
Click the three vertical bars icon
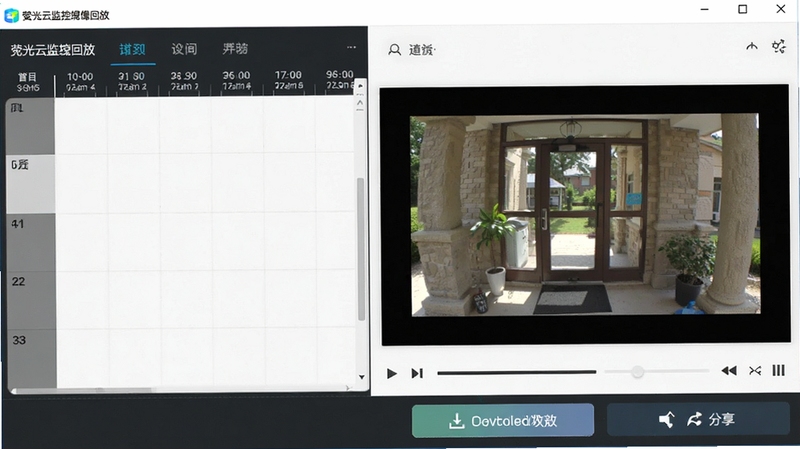tap(778, 370)
